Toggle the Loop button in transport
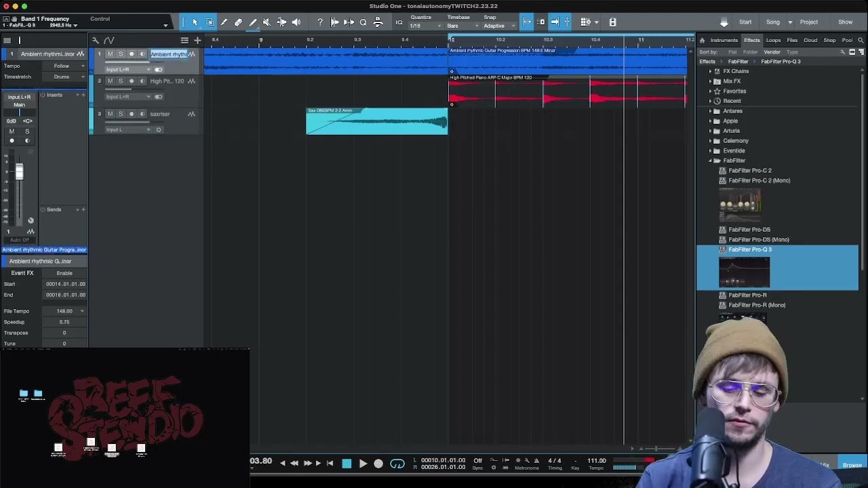Image resolution: width=868 pixels, height=488 pixels. tap(397, 464)
